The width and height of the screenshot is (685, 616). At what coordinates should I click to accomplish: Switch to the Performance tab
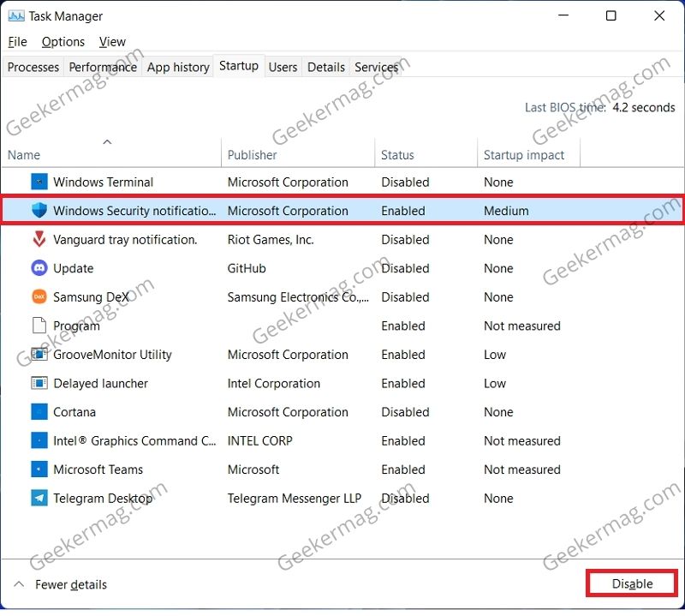pyautogui.click(x=103, y=67)
